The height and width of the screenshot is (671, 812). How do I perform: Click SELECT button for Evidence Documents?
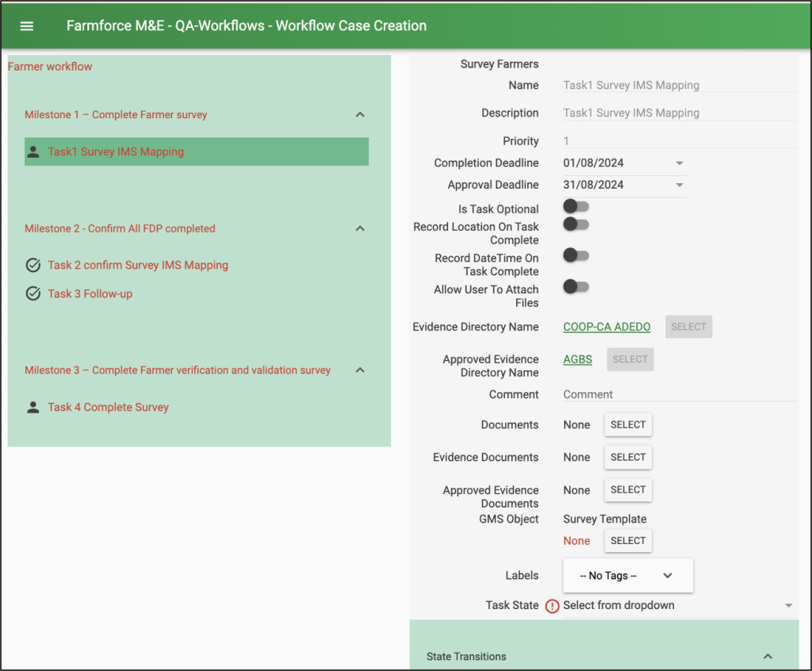point(628,458)
